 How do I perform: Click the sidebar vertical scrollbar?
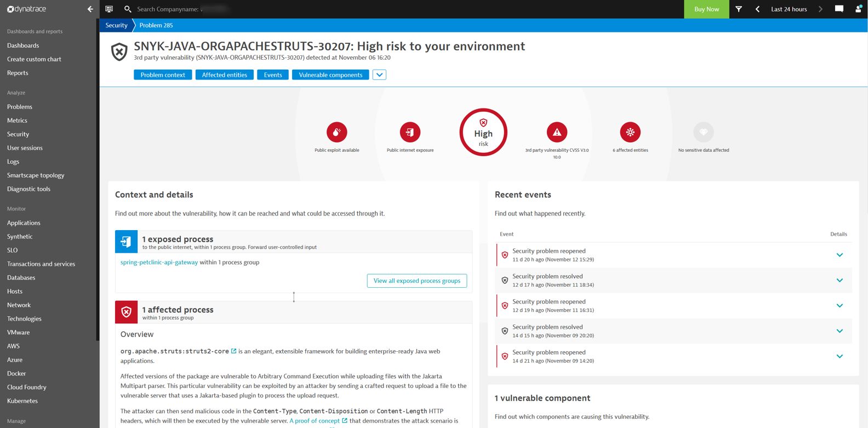click(98, 181)
